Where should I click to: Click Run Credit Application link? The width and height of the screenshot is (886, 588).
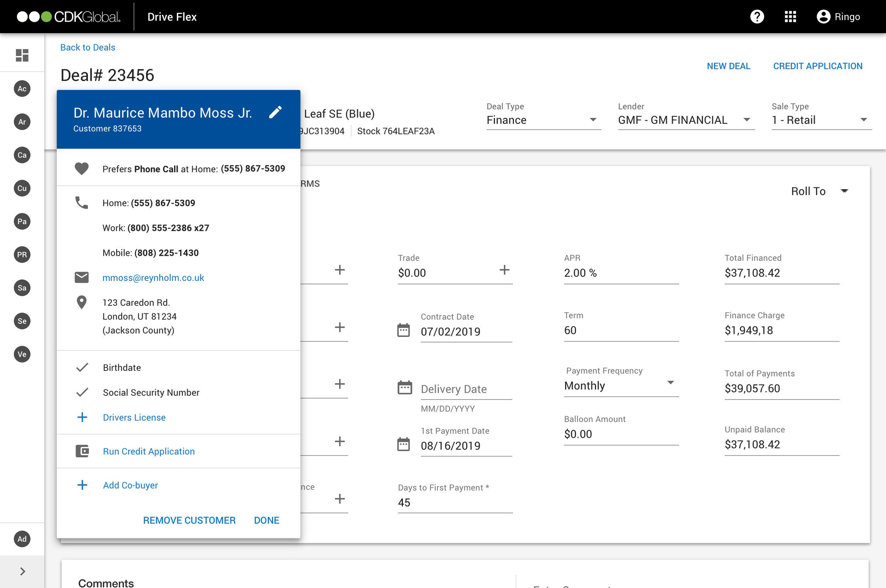[149, 451]
